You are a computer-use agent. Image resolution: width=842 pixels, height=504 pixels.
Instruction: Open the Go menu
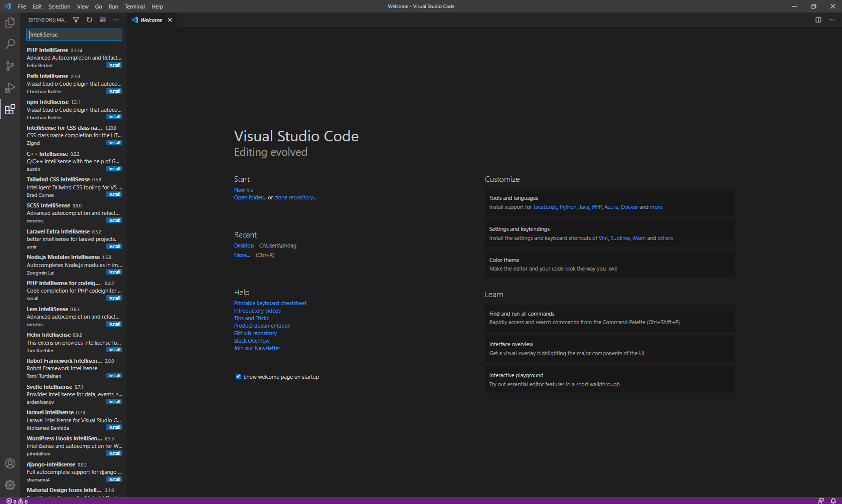(x=99, y=7)
